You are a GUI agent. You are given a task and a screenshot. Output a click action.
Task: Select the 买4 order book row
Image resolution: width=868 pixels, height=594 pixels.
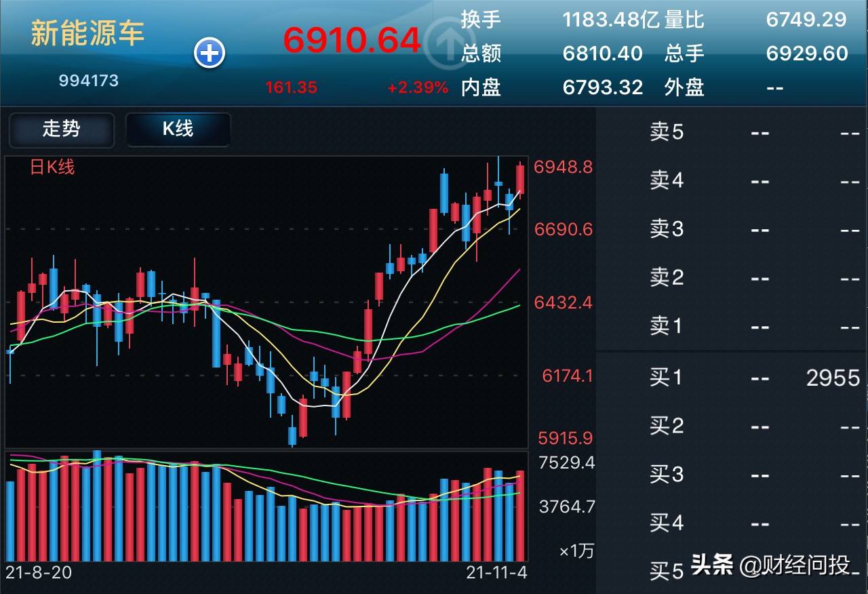[732, 523]
